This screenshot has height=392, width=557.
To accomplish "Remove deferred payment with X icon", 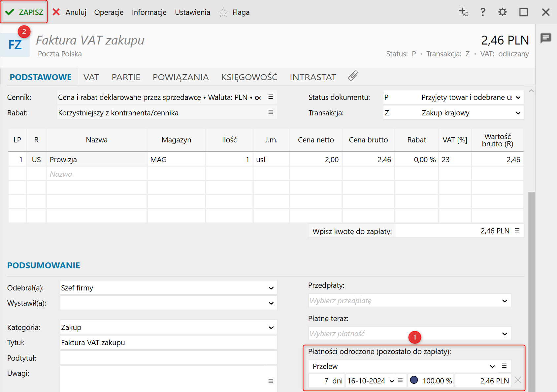I will click(x=518, y=380).
